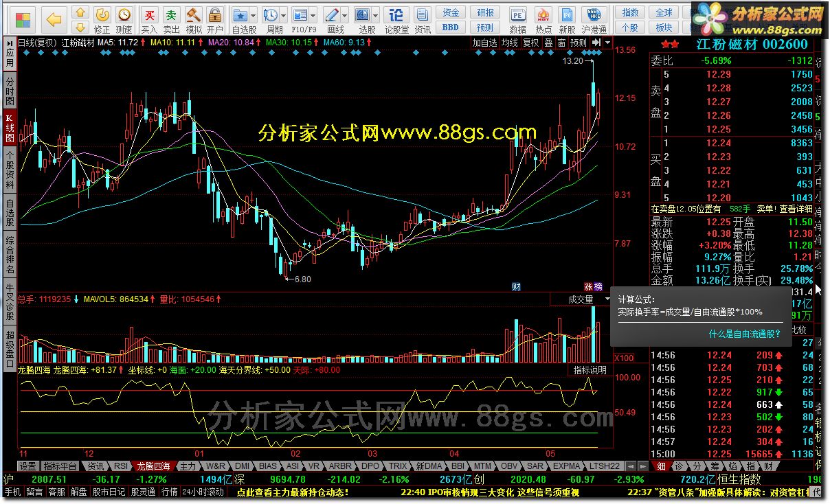Open the 数据 PE data icon
The width and height of the screenshot is (830, 504).
tap(518, 19)
